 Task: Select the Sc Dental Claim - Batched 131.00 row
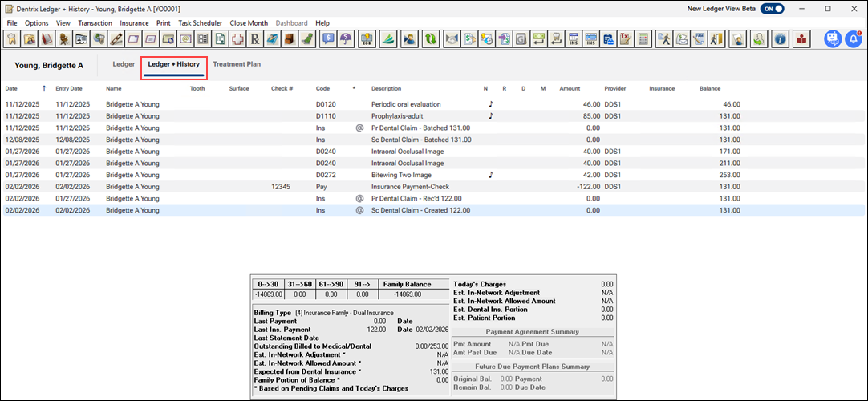[434, 140]
